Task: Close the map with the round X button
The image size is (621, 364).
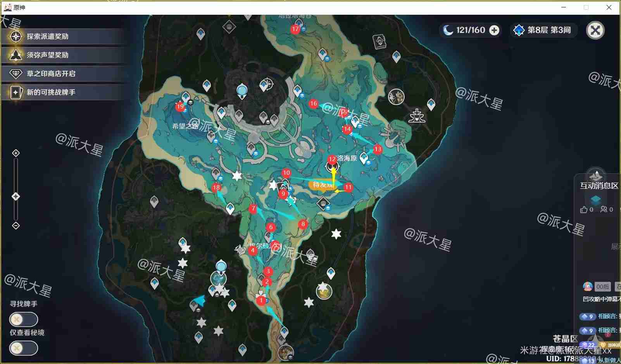Action: (595, 30)
